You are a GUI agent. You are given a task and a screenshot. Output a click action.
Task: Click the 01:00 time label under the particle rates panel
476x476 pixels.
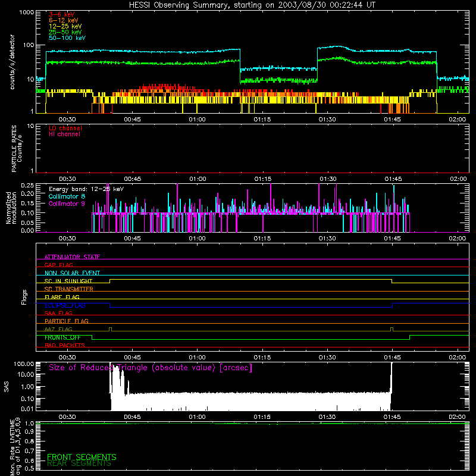[x=198, y=179]
